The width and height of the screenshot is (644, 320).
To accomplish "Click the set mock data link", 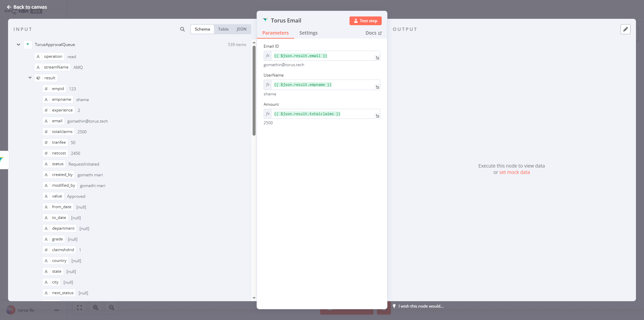I will click(x=514, y=172).
